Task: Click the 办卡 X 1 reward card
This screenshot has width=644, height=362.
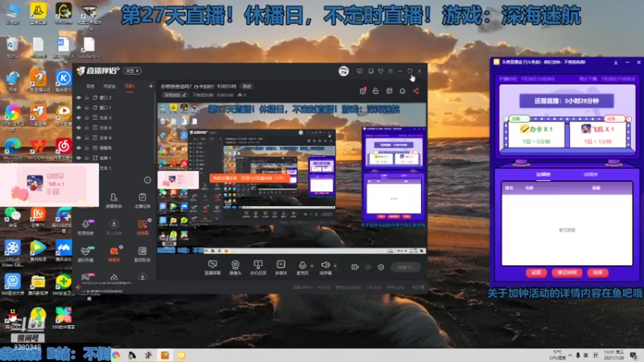Action: coord(536,134)
